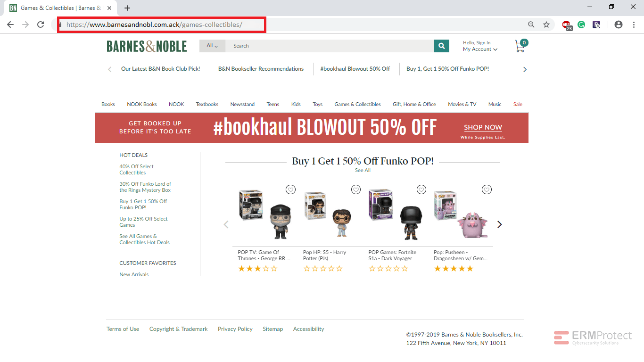Click the green search magnifier button
The width and height of the screenshot is (644, 362).
tap(441, 46)
